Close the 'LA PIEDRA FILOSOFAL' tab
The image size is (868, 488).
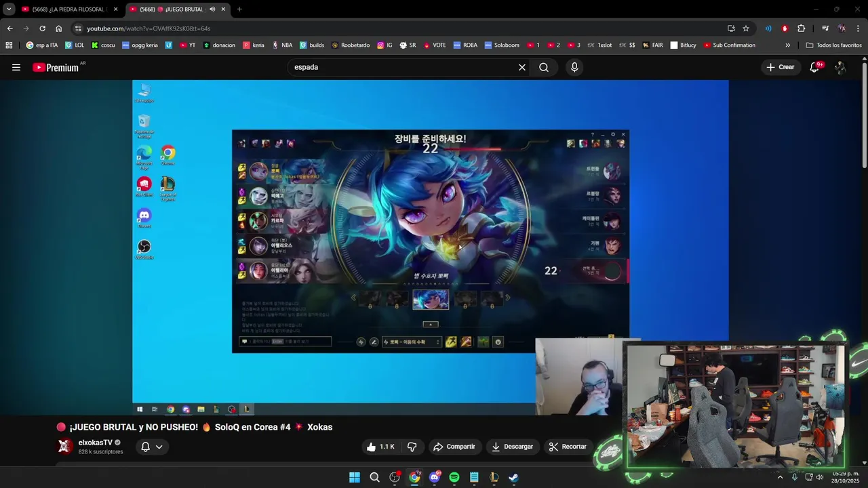[115, 9]
